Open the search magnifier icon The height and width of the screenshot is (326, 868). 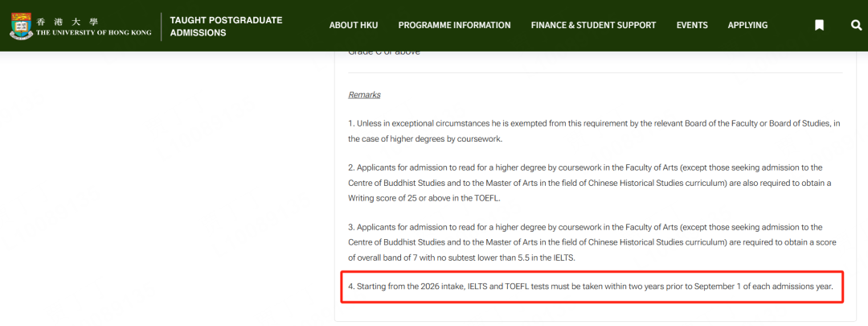(856, 26)
